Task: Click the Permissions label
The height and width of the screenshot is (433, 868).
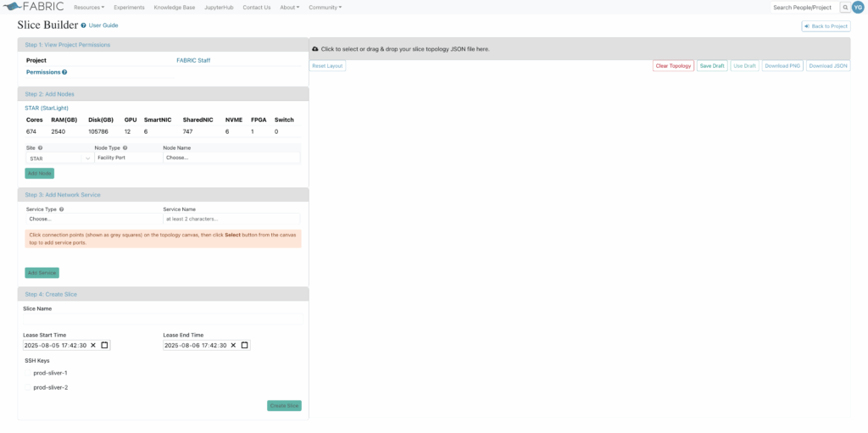Action: coord(43,72)
